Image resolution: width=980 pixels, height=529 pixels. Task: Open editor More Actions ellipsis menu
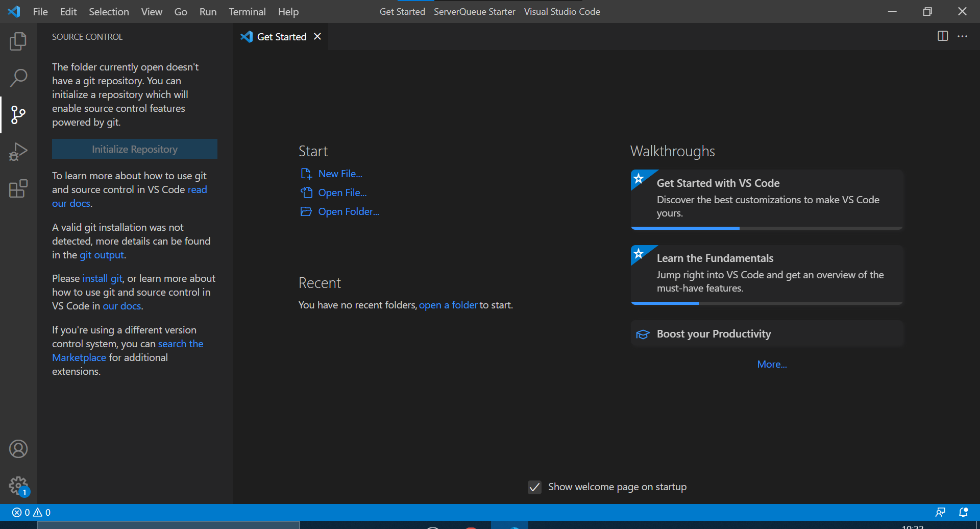tap(962, 36)
